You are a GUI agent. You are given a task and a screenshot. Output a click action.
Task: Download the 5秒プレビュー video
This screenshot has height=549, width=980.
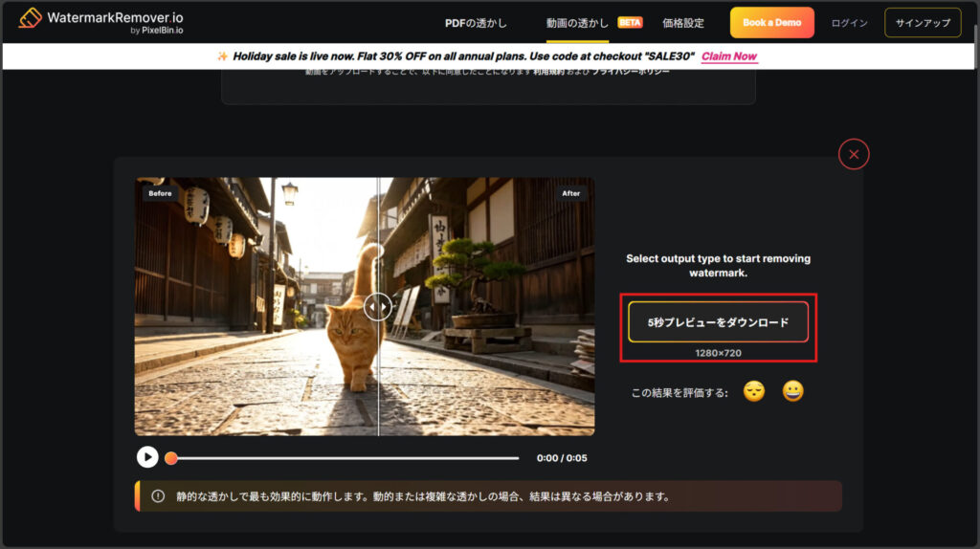[x=718, y=322]
